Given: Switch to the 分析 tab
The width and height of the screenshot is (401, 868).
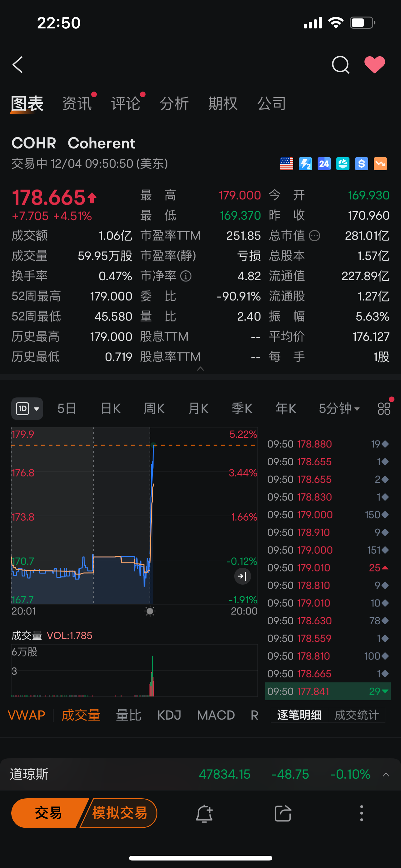Looking at the screenshot, I should 174,103.
